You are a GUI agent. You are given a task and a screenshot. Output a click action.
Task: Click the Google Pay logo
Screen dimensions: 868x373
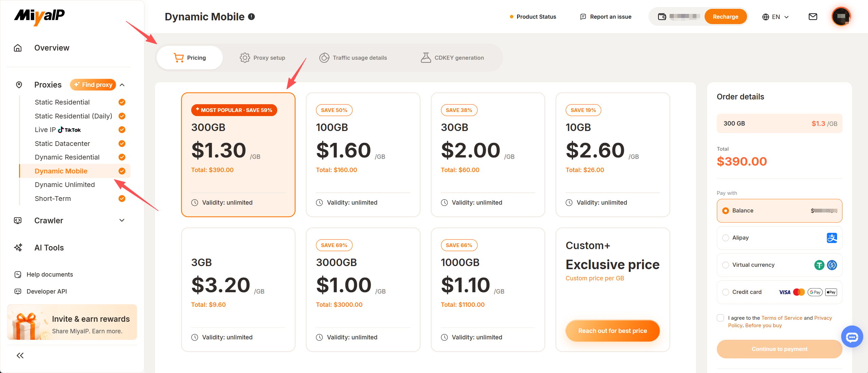(815, 292)
